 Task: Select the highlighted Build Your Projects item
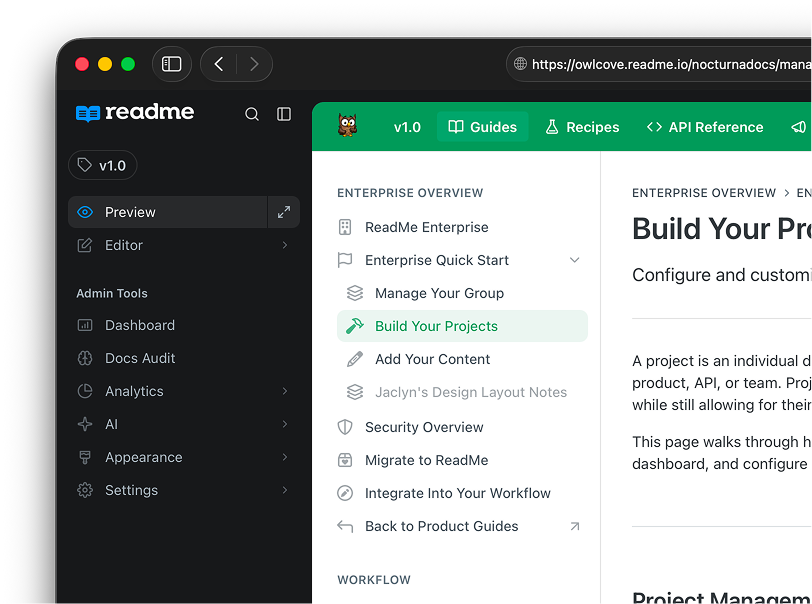tap(462, 326)
